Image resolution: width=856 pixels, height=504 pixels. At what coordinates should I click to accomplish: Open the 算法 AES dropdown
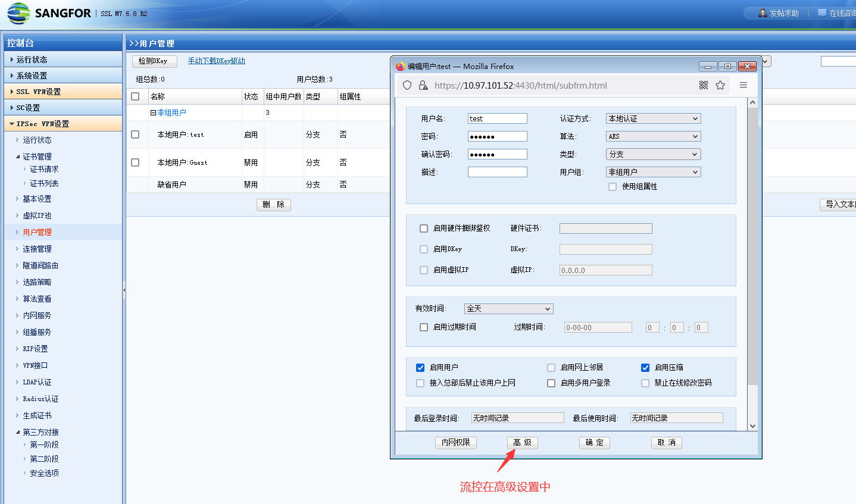click(x=653, y=136)
